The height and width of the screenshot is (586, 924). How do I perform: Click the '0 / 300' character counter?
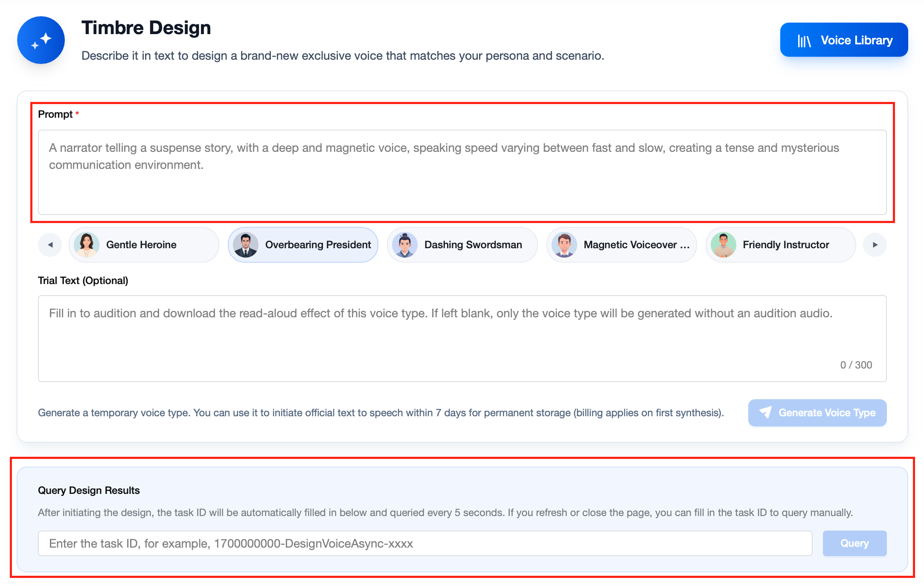pyautogui.click(x=856, y=365)
